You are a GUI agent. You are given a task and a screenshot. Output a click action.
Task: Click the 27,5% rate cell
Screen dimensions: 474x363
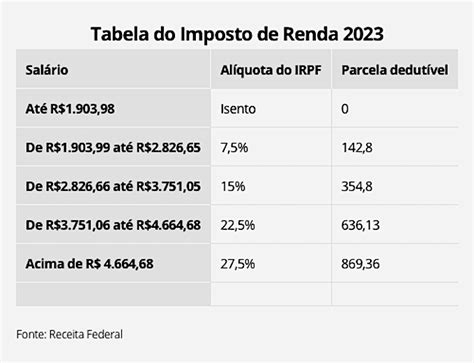tap(271, 263)
